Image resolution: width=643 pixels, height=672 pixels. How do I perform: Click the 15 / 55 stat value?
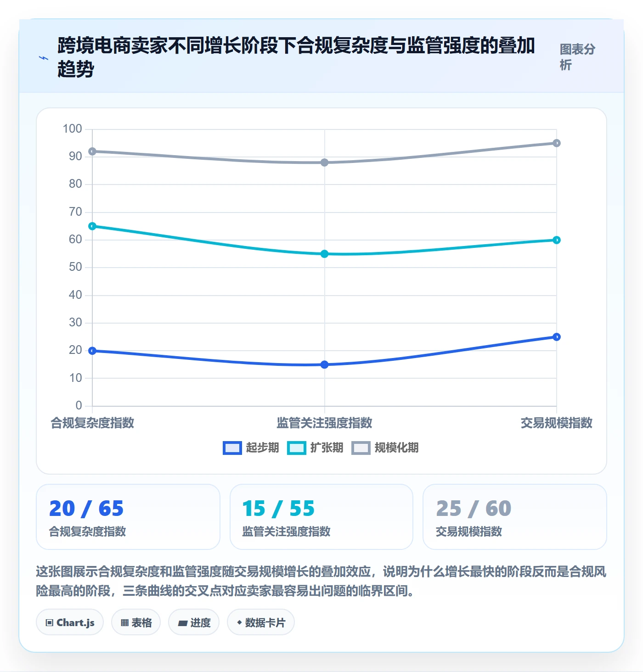(x=278, y=509)
